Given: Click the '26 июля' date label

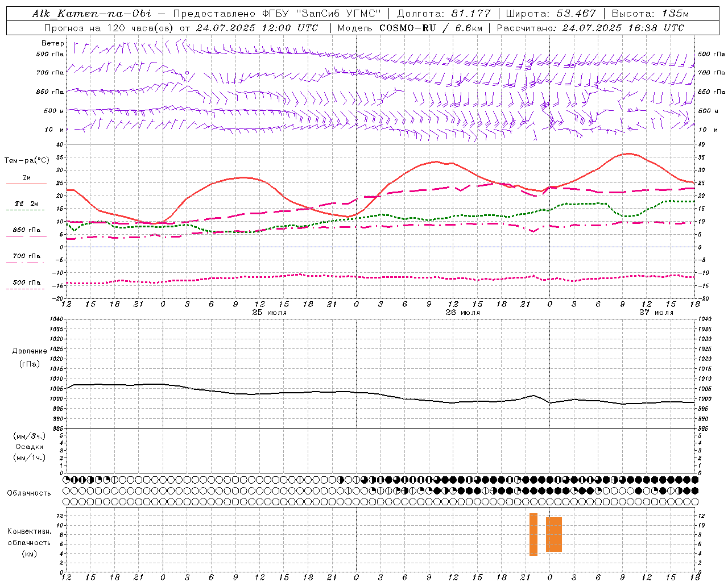Looking at the screenshot, I should [462, 313].
